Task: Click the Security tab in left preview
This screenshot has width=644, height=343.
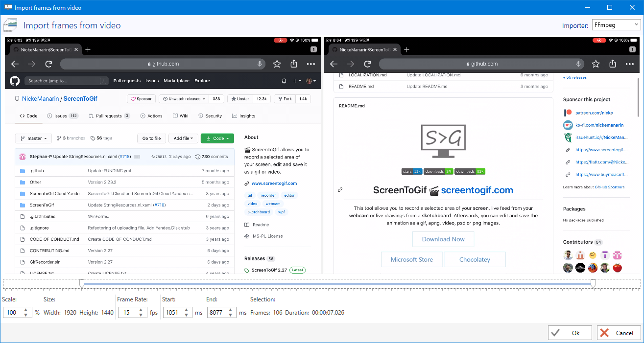Action: point(210,116)
